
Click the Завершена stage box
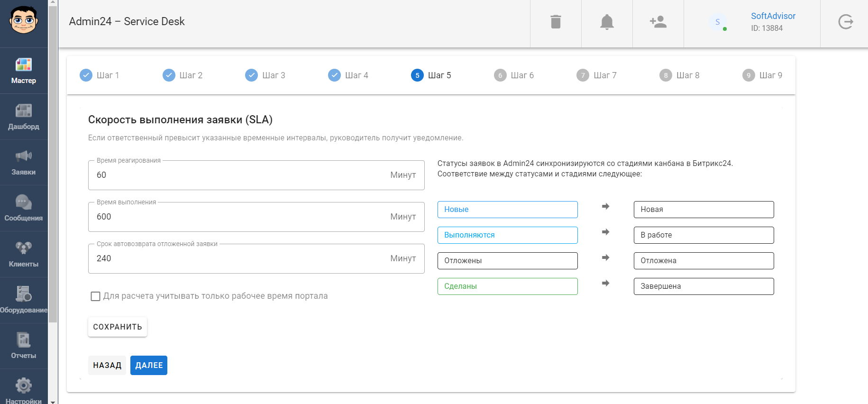[704, 286]
